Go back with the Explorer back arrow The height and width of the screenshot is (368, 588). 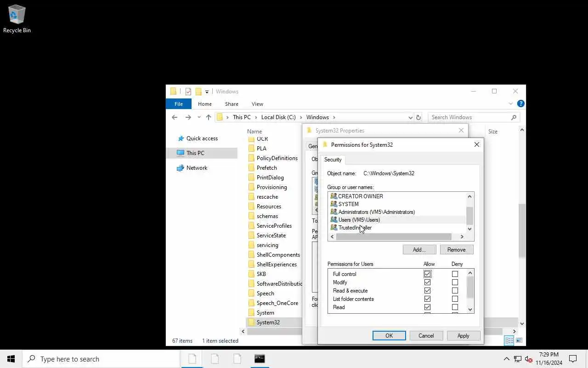click(x=175, y=117)
